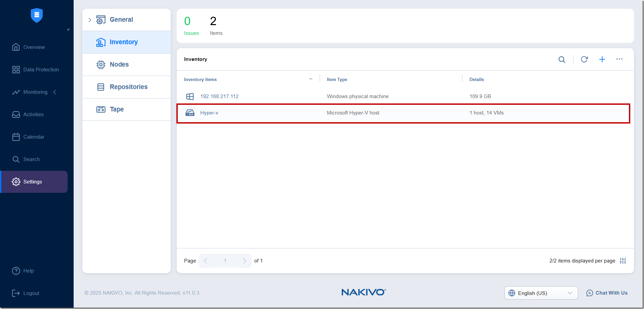Click the General settings gear icon
Screen dimensions: 644x309
[101, 20]
